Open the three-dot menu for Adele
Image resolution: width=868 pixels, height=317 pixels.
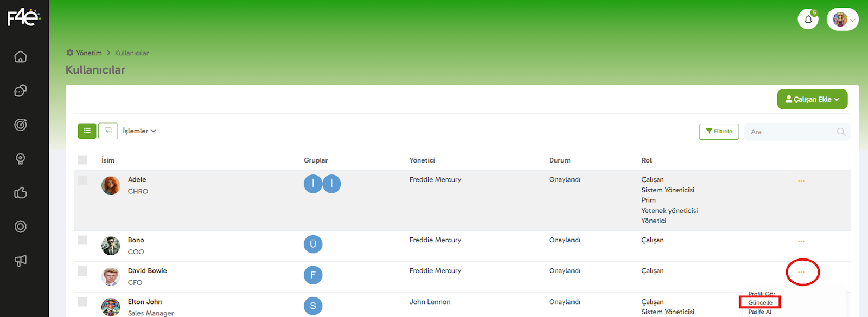[801, 181]
